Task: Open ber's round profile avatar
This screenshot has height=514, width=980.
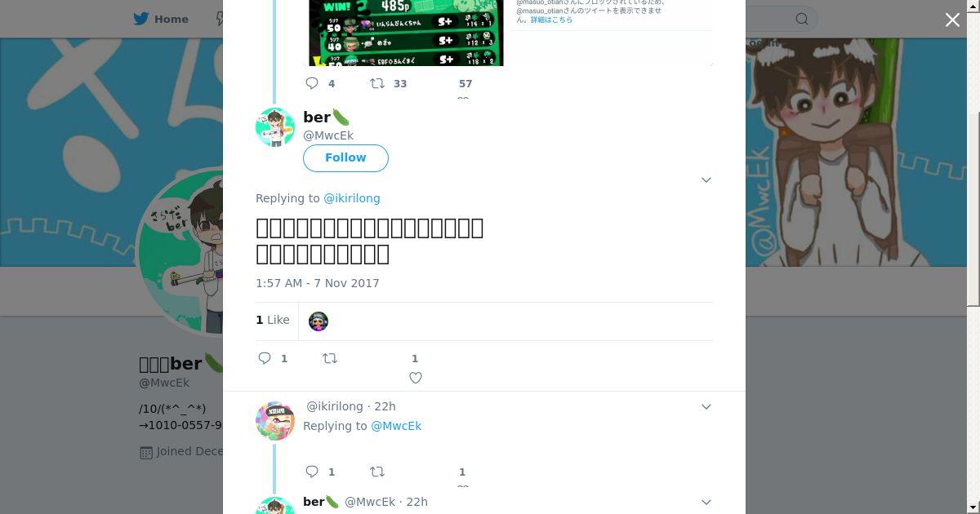Action: point(275,127)
